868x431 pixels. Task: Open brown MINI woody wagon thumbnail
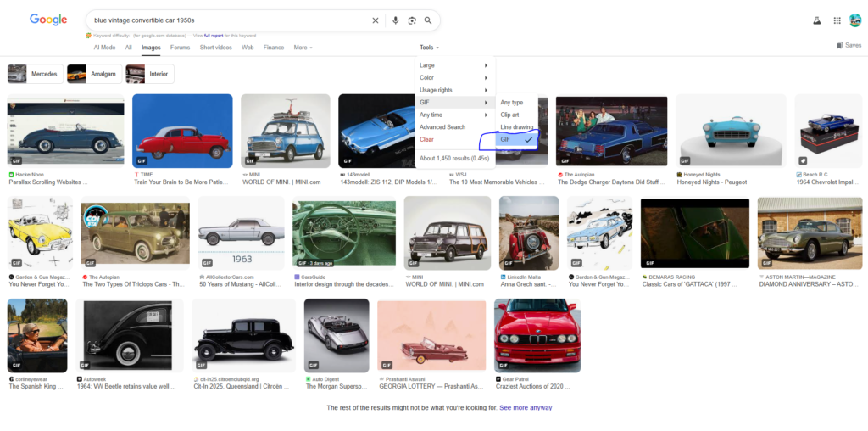point(448,232)
